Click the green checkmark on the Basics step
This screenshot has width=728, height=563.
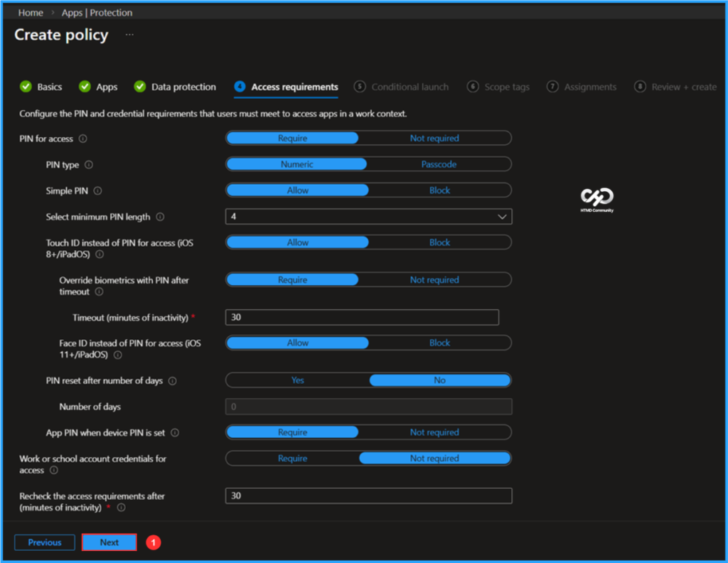pos(25,87)
